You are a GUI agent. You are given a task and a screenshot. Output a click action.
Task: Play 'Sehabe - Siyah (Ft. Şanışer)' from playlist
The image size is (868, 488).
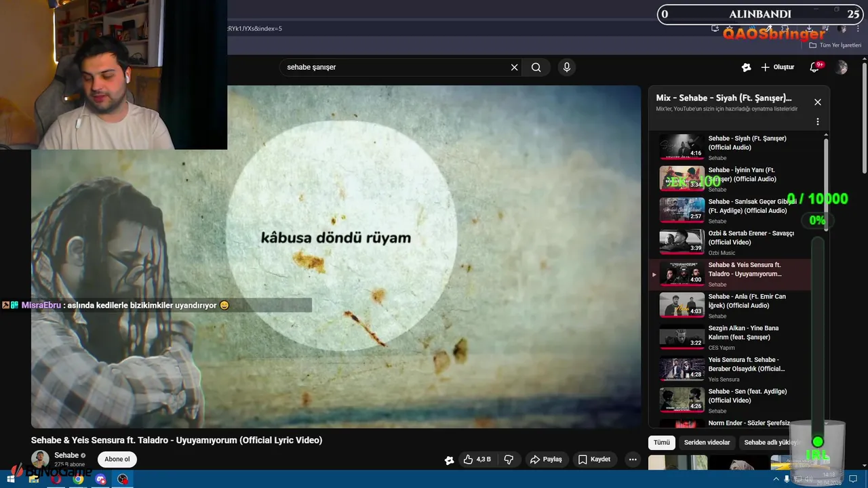click(x=730, y=147)
